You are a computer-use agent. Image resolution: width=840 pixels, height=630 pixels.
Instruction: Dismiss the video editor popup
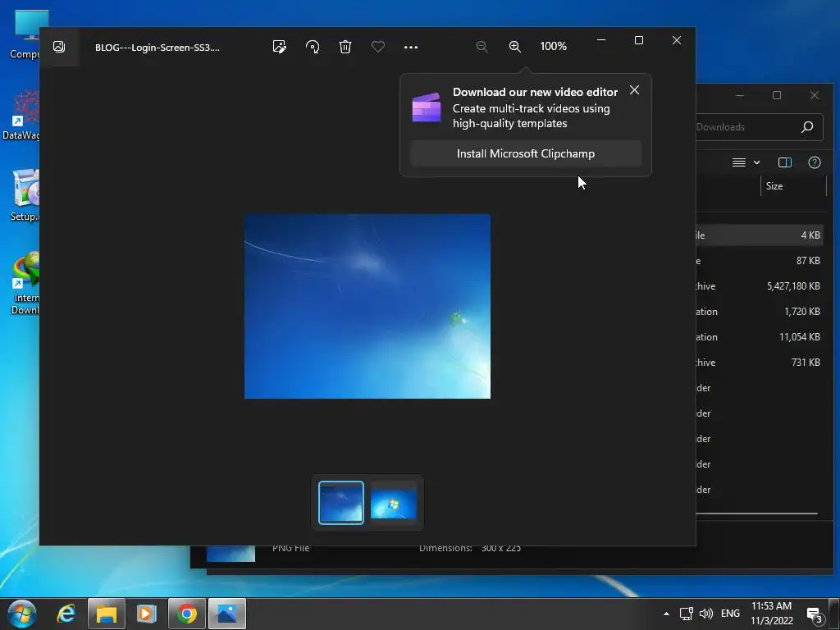(x=634, y=90)
